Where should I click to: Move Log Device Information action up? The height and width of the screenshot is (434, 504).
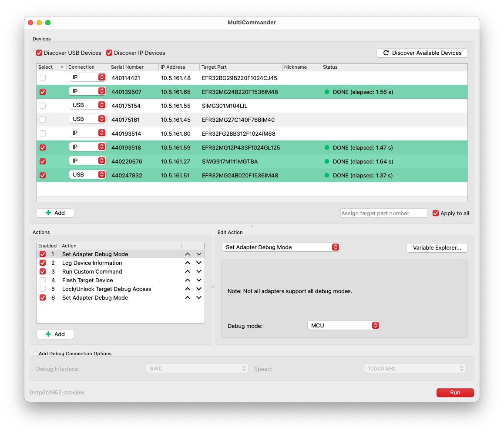[187, 263]
